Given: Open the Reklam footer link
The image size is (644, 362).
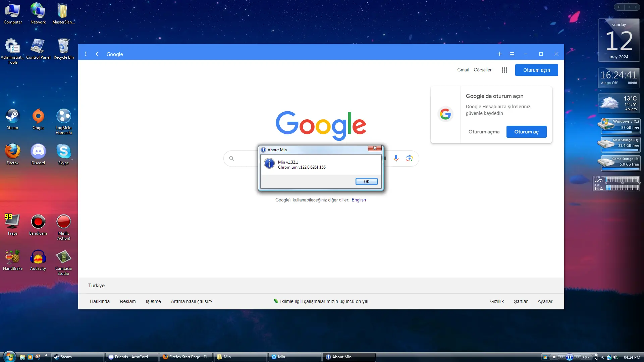Looking at the screenshot, I should 128,301.
